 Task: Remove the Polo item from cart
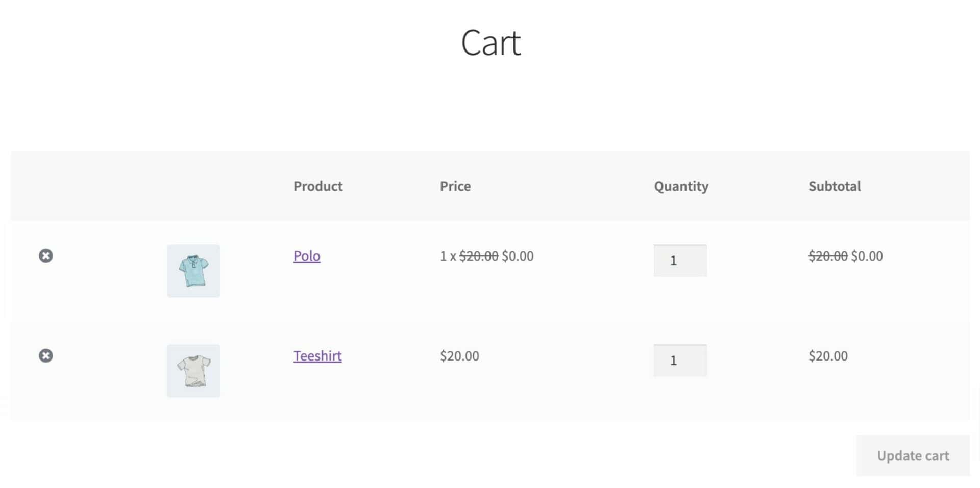click(x=46, y=255)
